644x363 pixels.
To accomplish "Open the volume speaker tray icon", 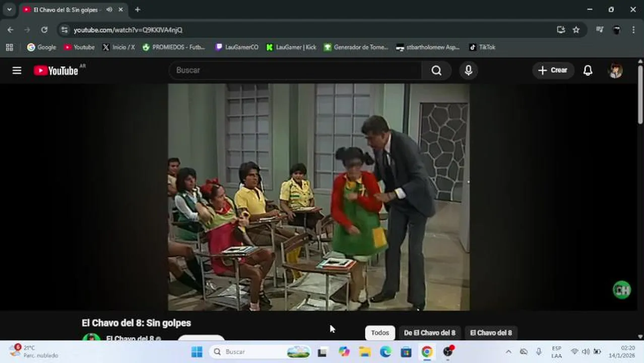I will pos(586,352).
